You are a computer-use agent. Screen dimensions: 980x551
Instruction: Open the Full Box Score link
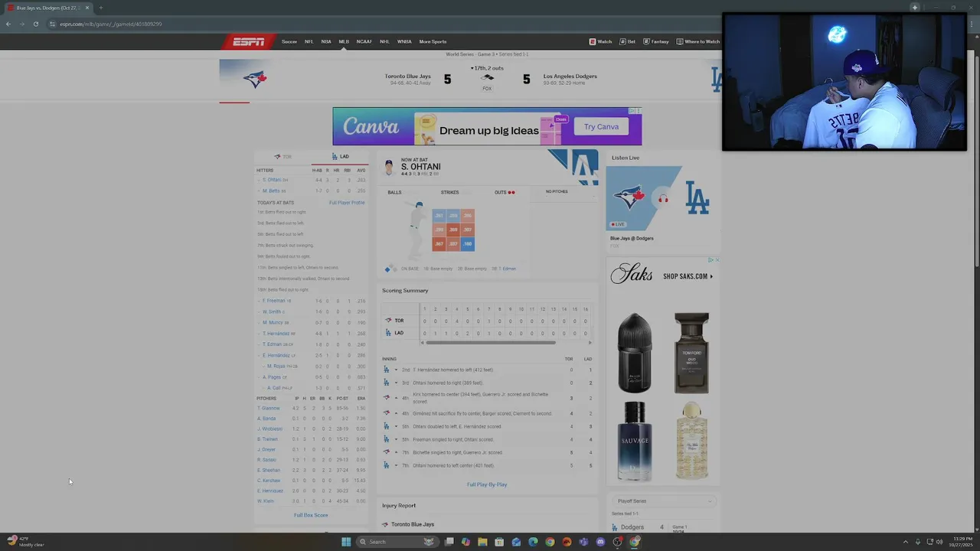coord(311,515)
